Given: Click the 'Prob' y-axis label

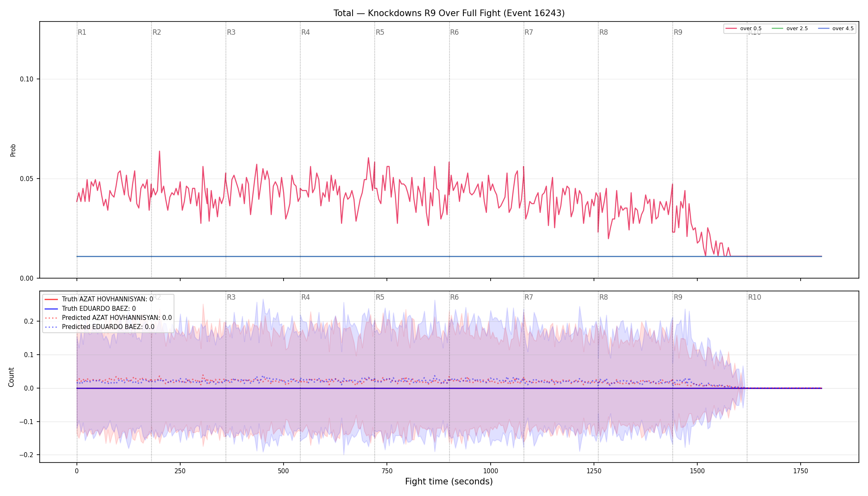Looking at the screenshot, I should point(13,150).
